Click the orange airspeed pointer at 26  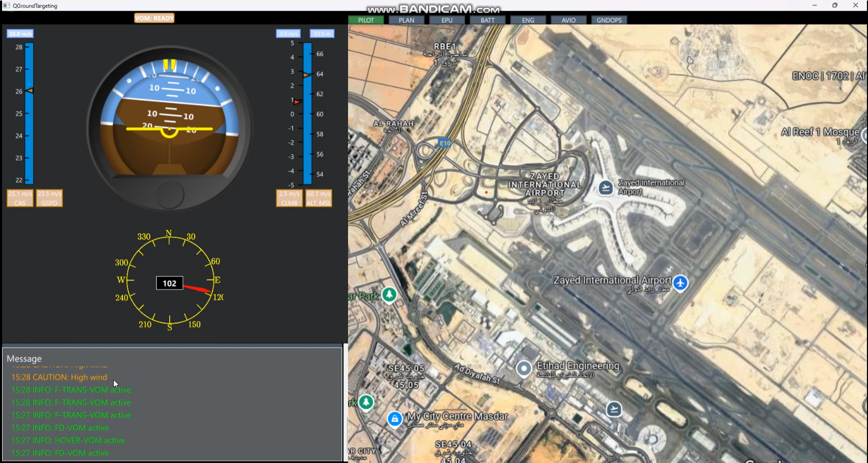pos(30,91)
